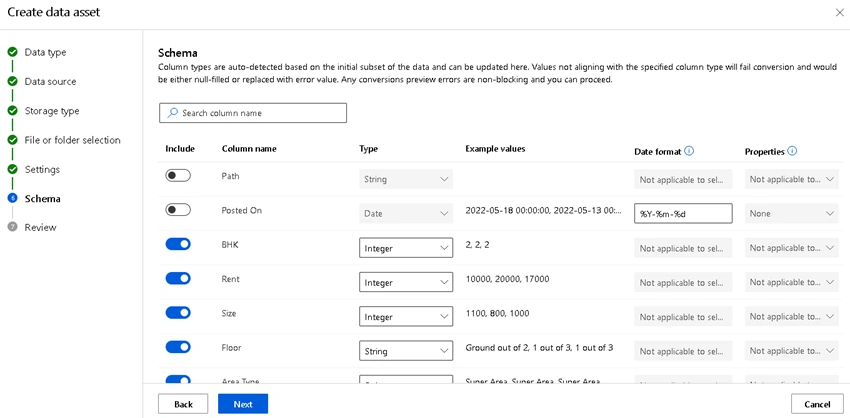Click the Floor example values text
Screen dimensions: 850x418
click(539, 347)
